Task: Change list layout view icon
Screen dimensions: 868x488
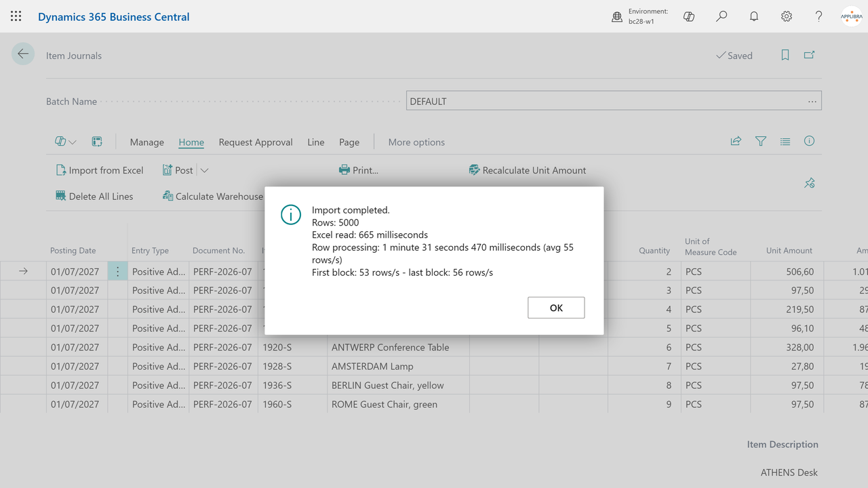Action: tap(785, 142)
